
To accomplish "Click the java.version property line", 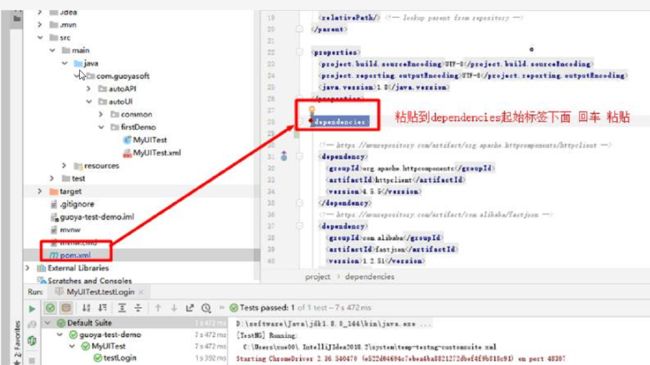I will (x=384, y=87).
